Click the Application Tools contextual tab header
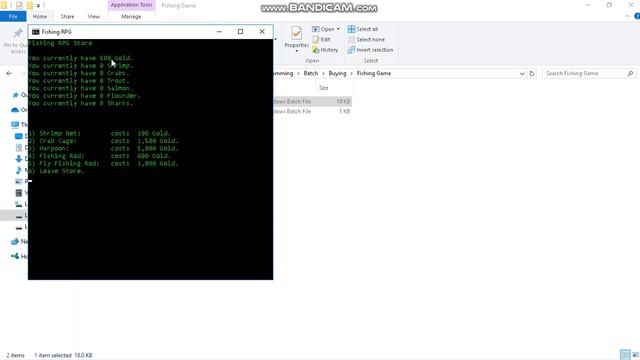Viewport: 640px width, 360px height. pyautogui.click(x=131, y=5)
